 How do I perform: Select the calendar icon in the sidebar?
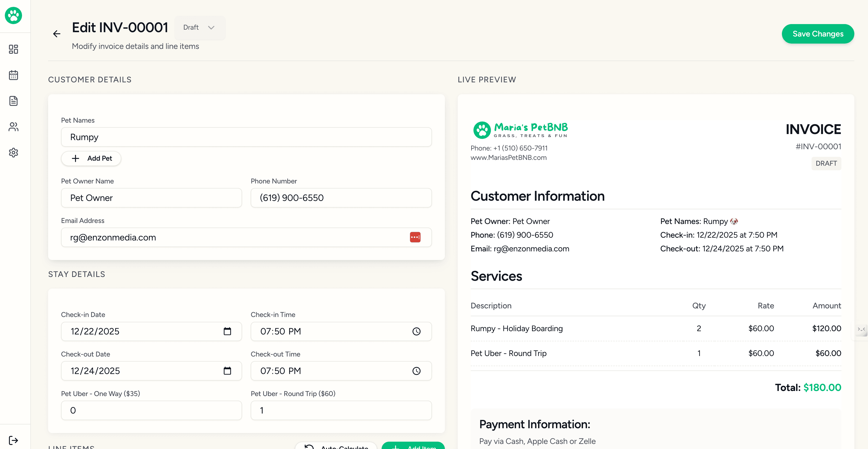click(x=13, y=75)
